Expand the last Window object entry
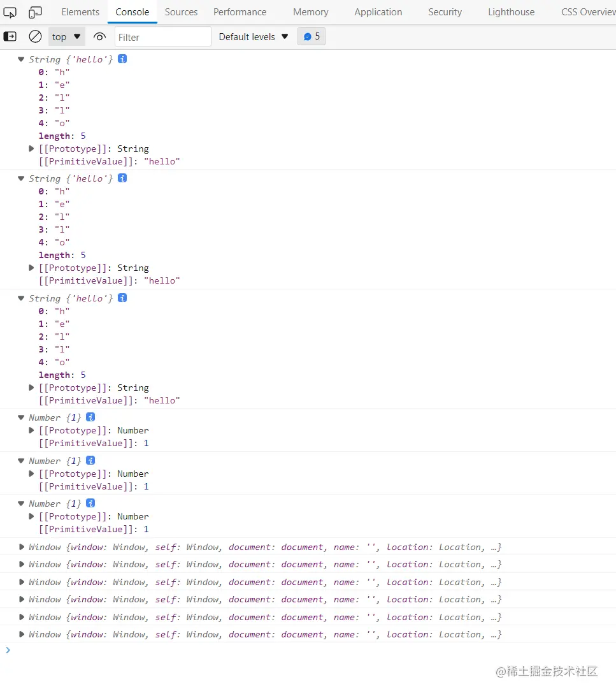 click(21, 634)
